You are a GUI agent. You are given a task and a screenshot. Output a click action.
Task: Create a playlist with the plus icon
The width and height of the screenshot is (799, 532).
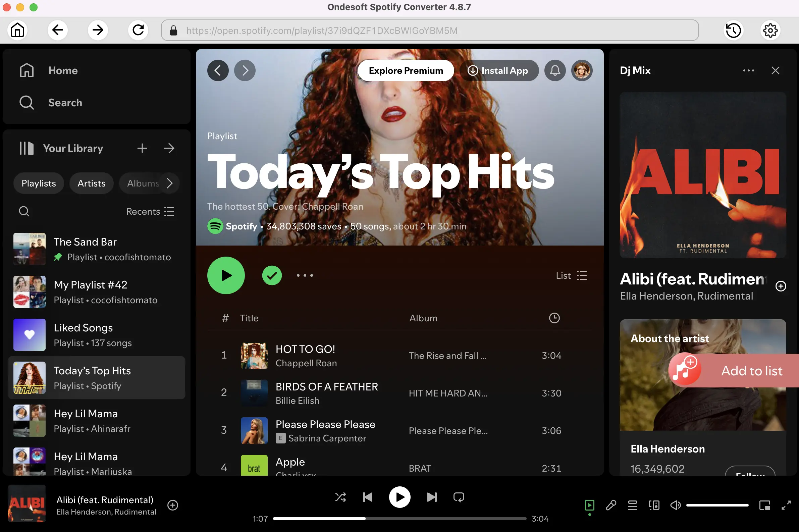(142, 148)
